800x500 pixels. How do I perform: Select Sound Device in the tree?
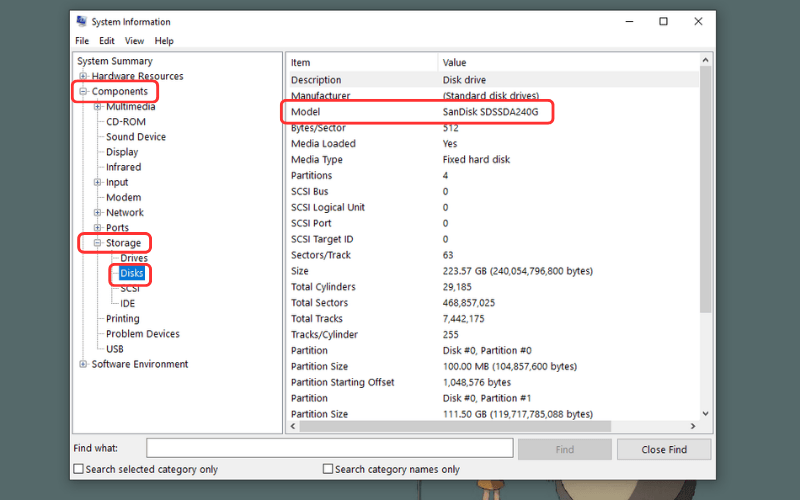[136, 137]
